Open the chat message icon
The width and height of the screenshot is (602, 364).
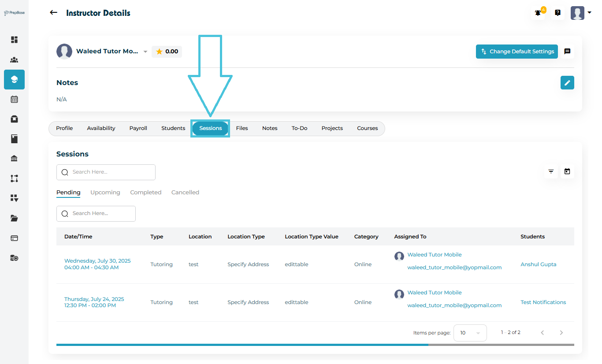coord(567,52)
